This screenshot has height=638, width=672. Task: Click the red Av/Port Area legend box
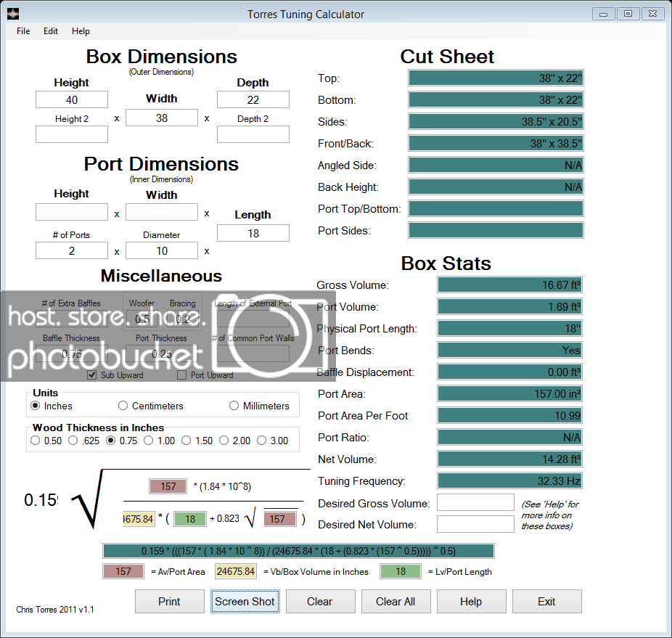coord(123,571)
